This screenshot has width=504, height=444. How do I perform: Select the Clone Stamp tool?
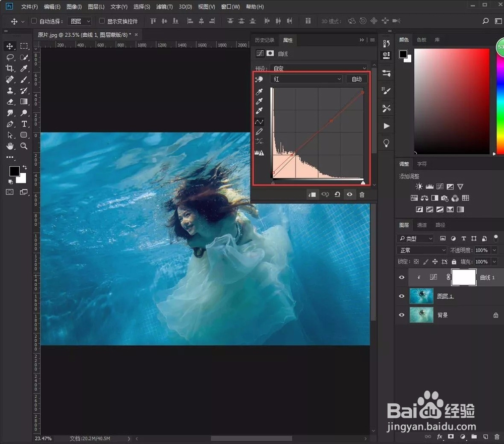pyautogui.click(x=10, y=91)
